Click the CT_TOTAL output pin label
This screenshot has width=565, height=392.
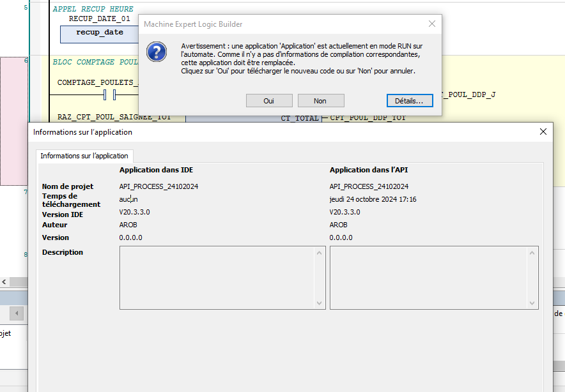[299, 118]
